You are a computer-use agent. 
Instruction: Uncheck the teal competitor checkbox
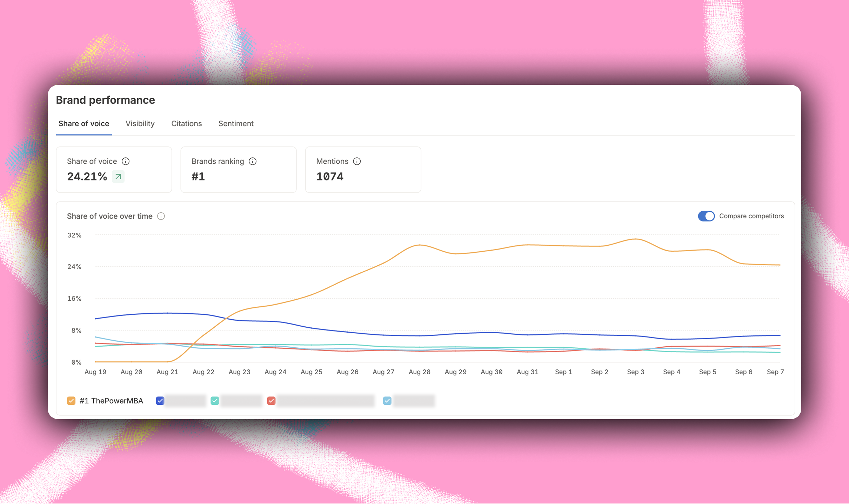[215, 401]
